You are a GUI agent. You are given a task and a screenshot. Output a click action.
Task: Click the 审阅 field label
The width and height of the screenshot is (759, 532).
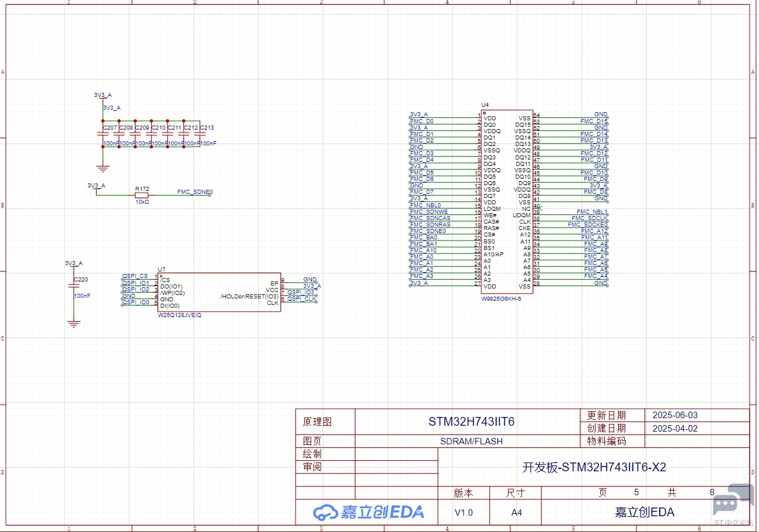click(x=312, y=467)
